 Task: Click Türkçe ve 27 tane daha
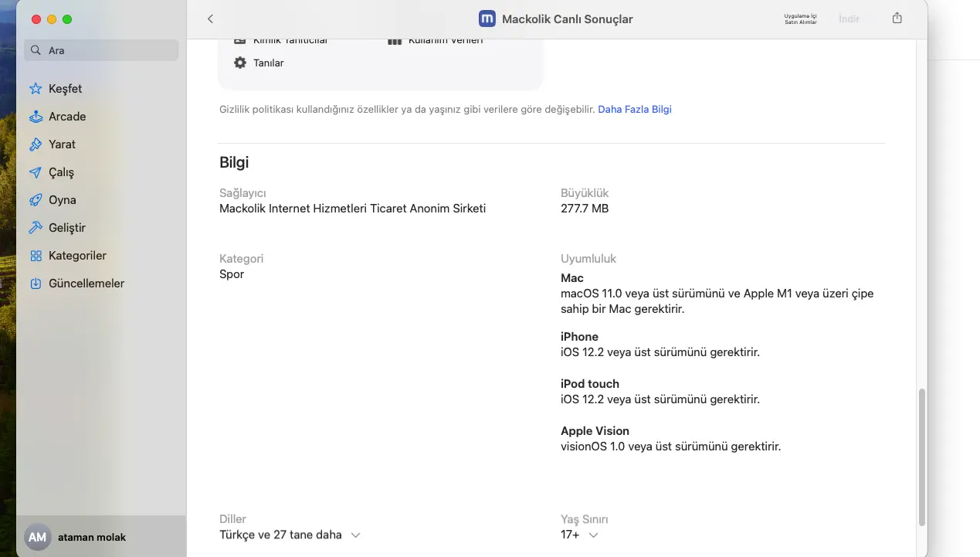click(x=280, y=535)
